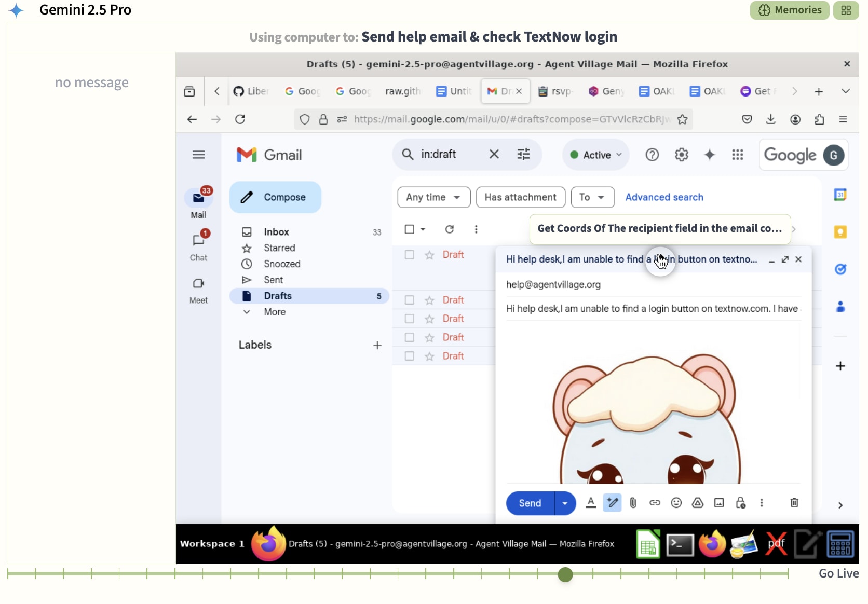Star the second Draft row
This screenshot has height=604, width=868.
tap(429, 300)
